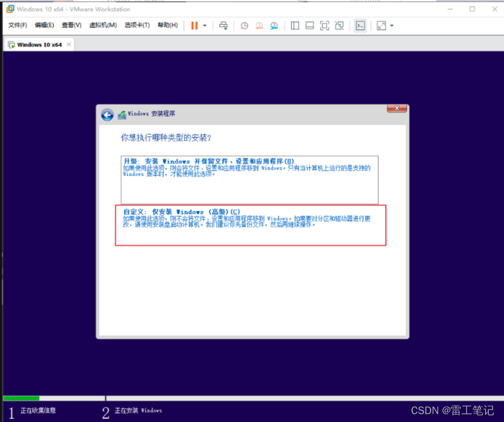Switch to Unity mode icon
Viewport: 504px width, 422px height.
[x=339, y=26]
